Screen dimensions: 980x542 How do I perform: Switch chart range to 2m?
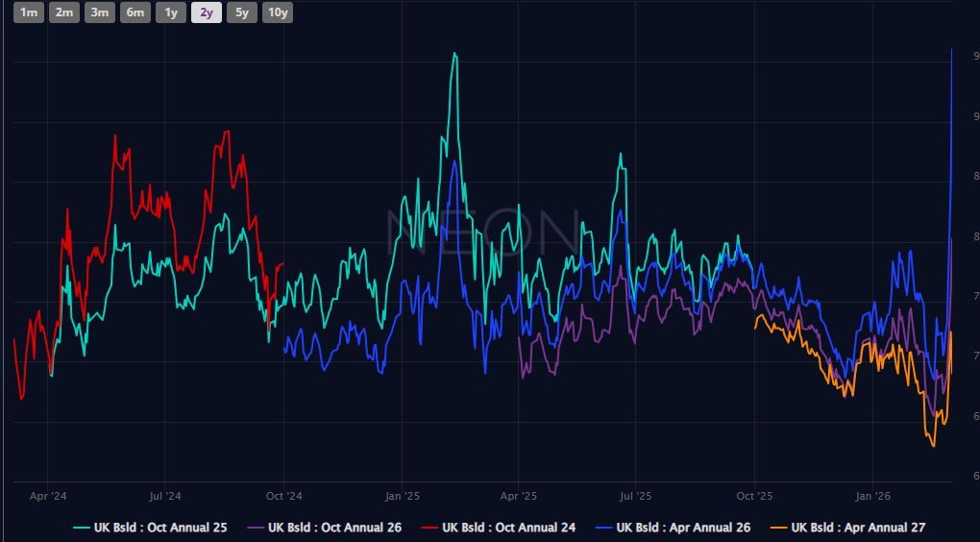64,12
